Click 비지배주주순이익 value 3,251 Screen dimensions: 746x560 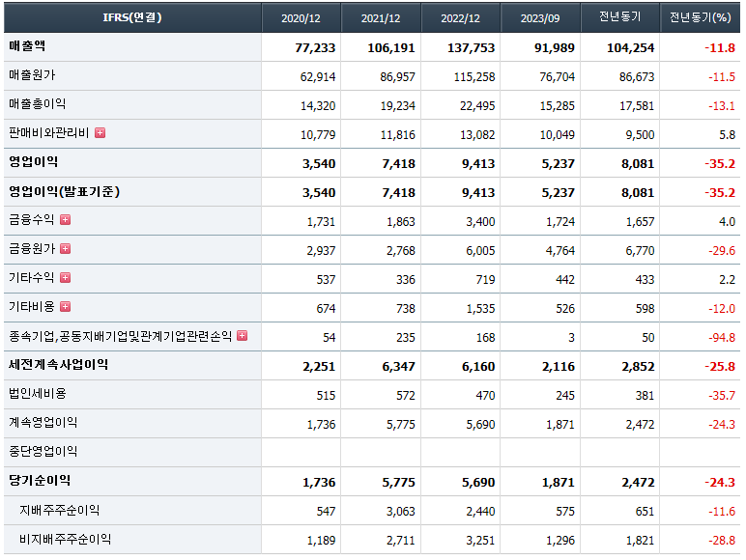click(x=480, y=541)
